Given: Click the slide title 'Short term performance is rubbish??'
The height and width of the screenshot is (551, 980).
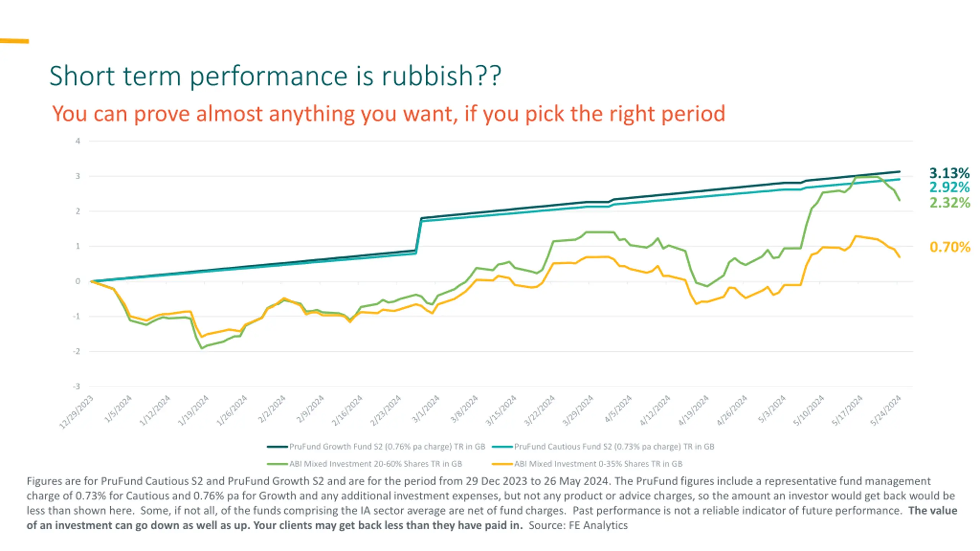Looking at the screenshot, I should (275, 76).
